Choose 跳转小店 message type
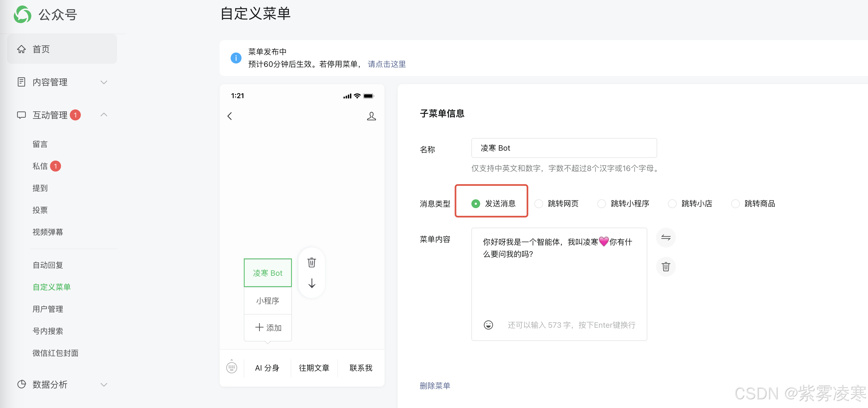868x408 pixels. pyautogui.click(x=672, y=203)
